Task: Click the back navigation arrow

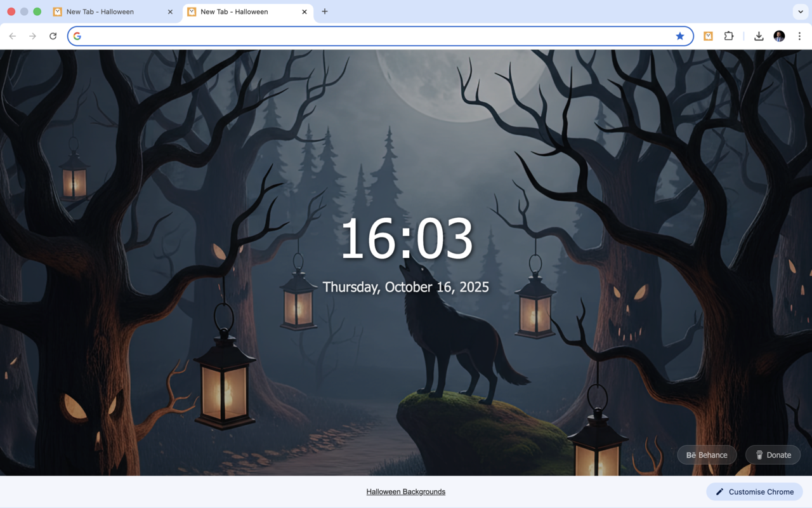Action: click(13, 36)
